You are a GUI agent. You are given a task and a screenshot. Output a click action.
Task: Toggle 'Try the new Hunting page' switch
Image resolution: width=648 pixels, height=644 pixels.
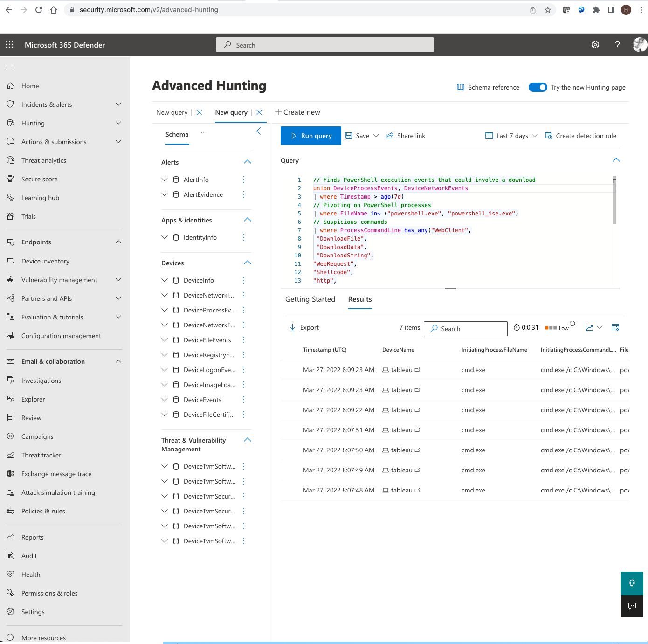coord(538,87)
